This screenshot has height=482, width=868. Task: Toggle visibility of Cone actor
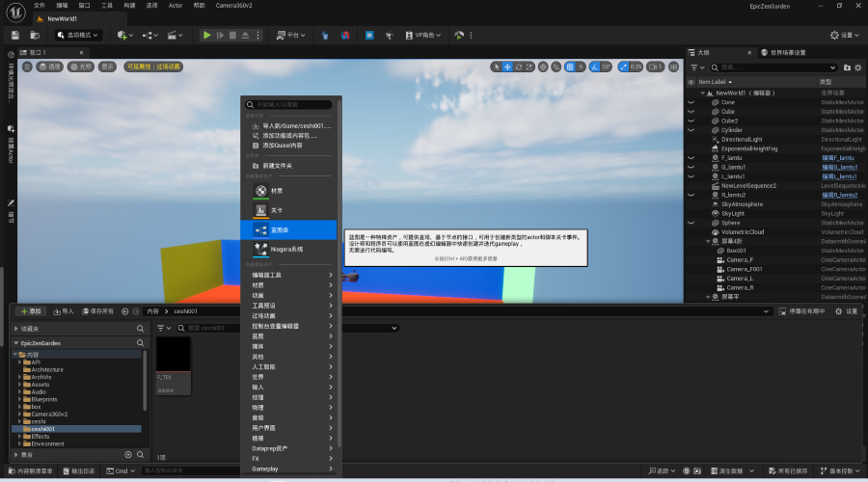(691, 102)
